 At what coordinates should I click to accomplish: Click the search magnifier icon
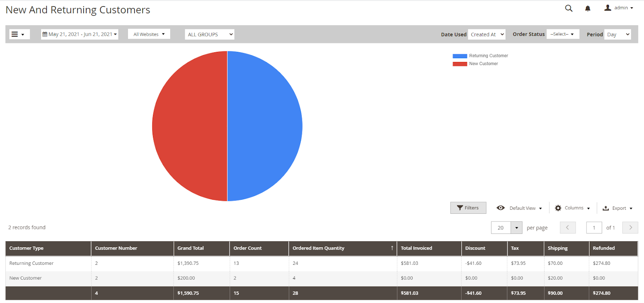coord(568,8)
